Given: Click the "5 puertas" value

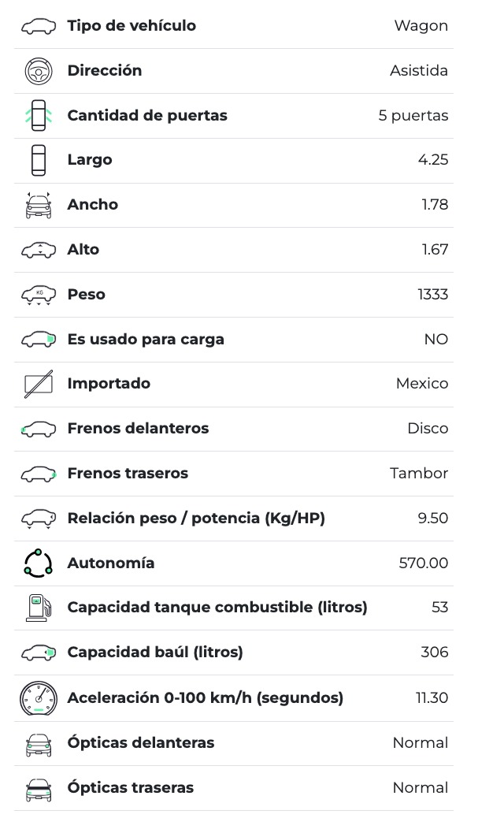Looking at the screenshot, I should click(413, 116).
